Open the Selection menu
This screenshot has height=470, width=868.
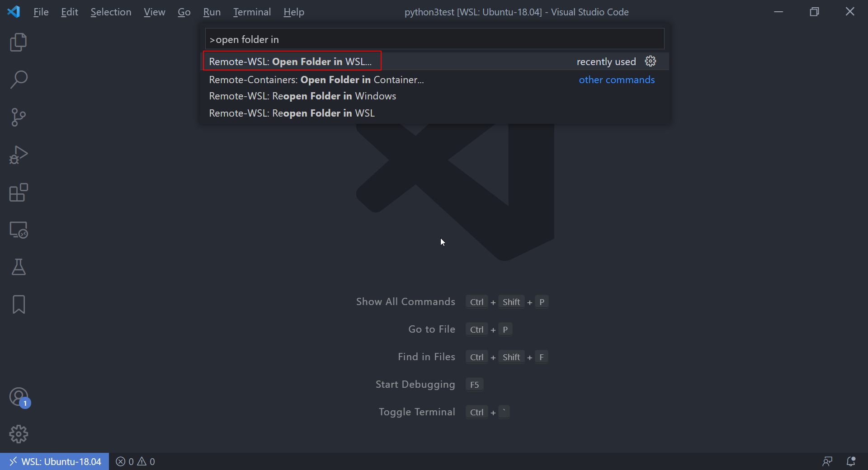[x=111, y=12]
